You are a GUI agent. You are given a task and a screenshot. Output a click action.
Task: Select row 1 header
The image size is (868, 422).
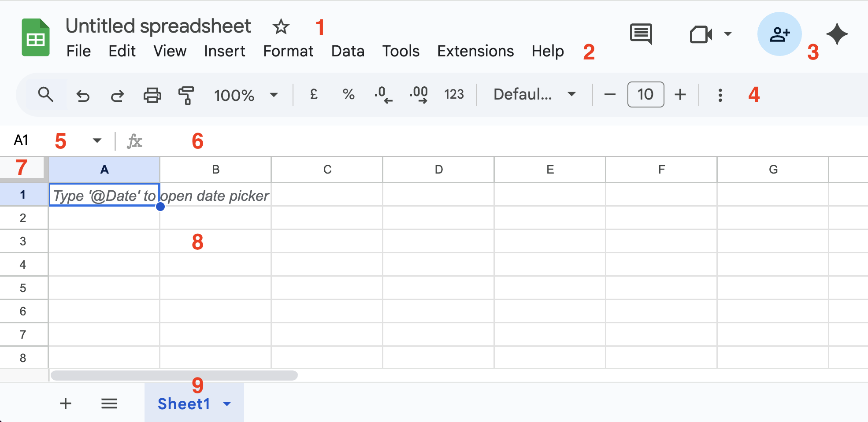[x=24, y=194]
